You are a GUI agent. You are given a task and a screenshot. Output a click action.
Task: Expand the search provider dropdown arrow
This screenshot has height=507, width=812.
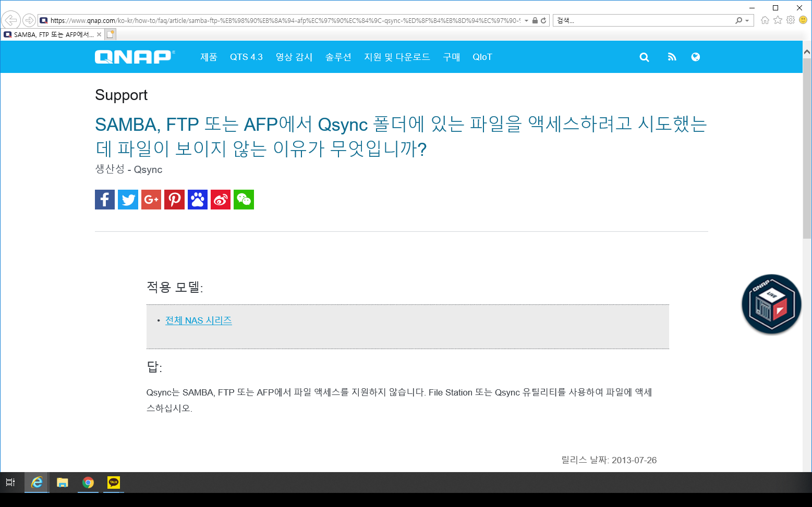tap(747, 21)
